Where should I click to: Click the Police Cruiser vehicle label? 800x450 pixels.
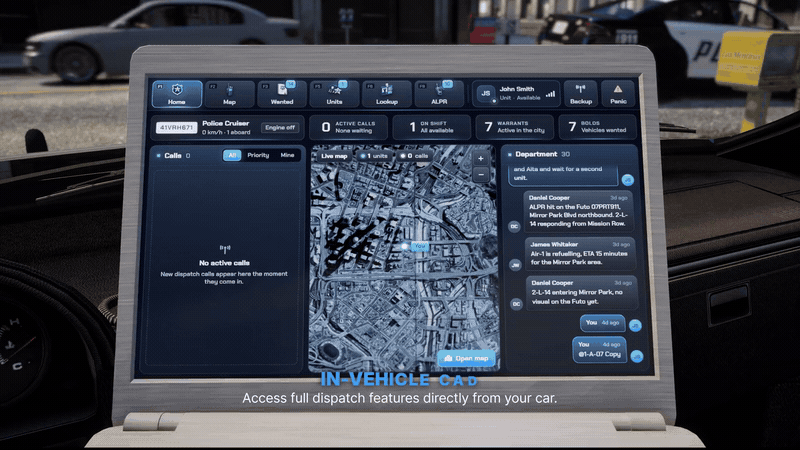226,123
